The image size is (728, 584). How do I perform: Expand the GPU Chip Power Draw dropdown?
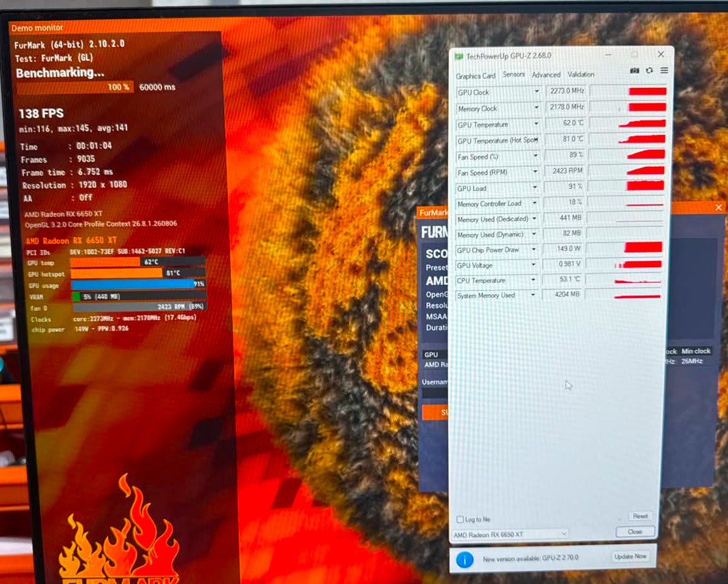pyautogui.click(x=534, y=249)
